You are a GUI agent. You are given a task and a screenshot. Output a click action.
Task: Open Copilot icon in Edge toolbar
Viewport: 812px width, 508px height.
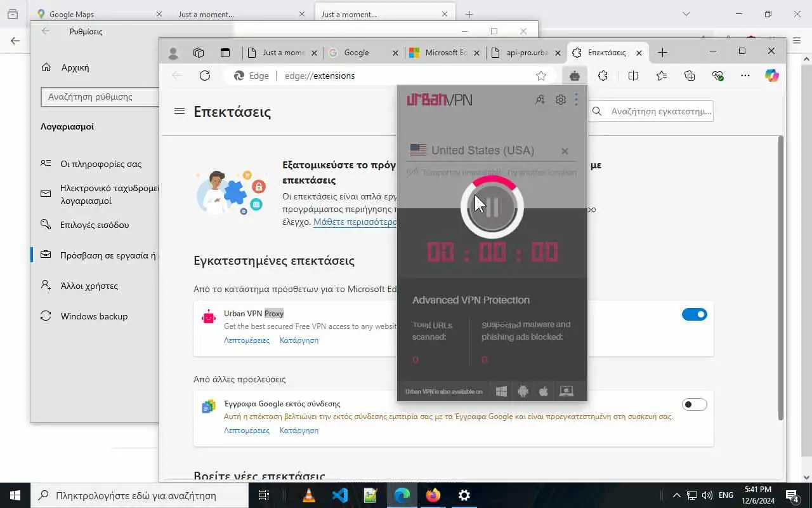(x=771, y=76)
